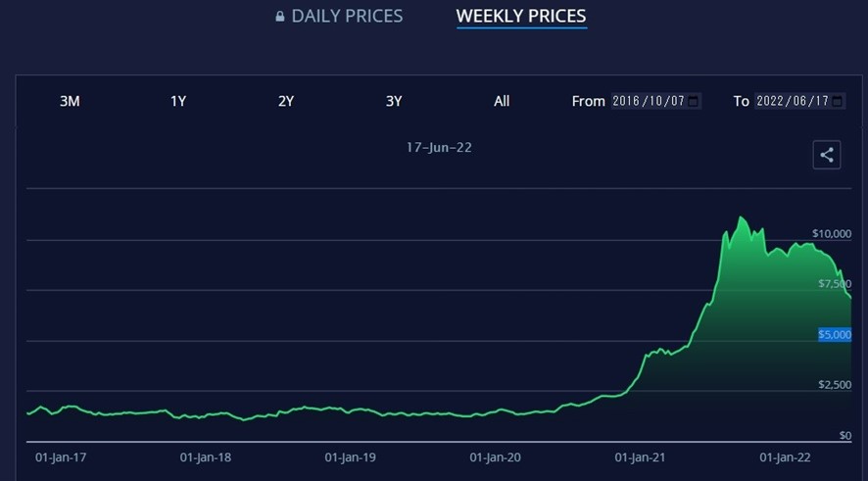Choose the 3Y time range

394,101
